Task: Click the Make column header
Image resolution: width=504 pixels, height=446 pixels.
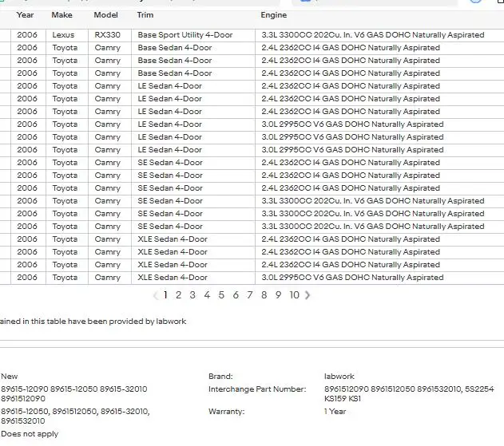Action: click(x=62, y=15)
